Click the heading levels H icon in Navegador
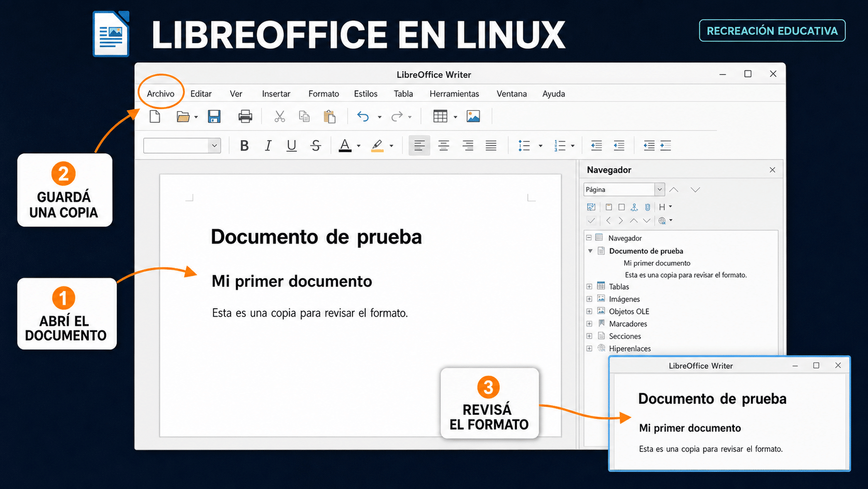Screen dimensions: 868x489 pyautogui.click(x=662, y=207)
